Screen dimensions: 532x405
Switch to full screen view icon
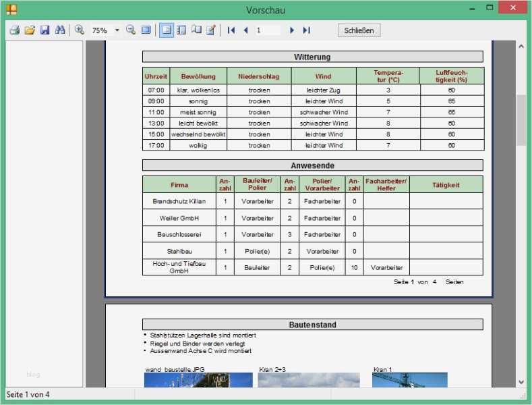146,30
